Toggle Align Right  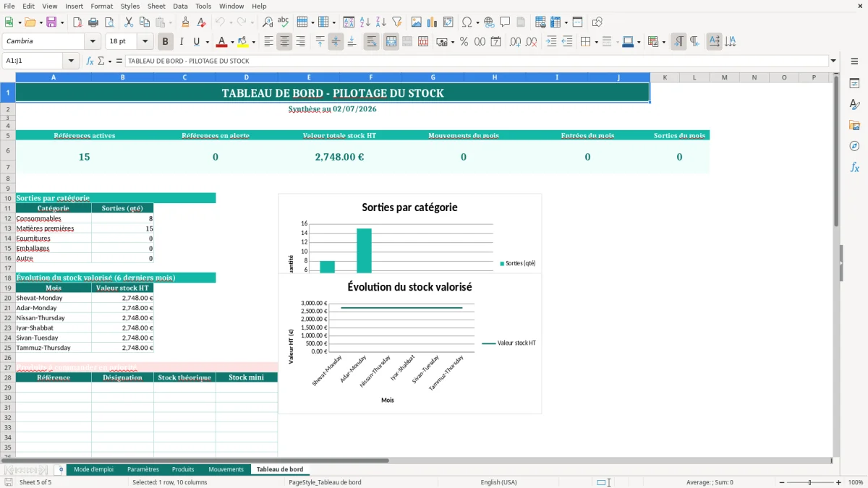click(300, 42)
